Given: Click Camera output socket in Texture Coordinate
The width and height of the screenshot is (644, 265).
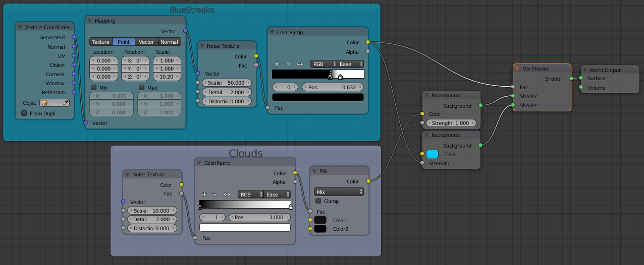Looking at the screenshot, I should tap(74, 74).
